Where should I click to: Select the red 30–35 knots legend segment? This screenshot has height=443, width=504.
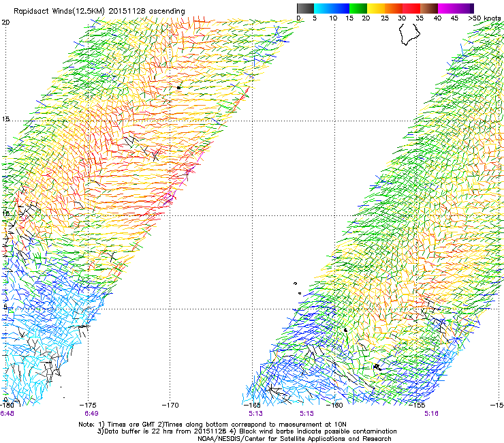411,8
